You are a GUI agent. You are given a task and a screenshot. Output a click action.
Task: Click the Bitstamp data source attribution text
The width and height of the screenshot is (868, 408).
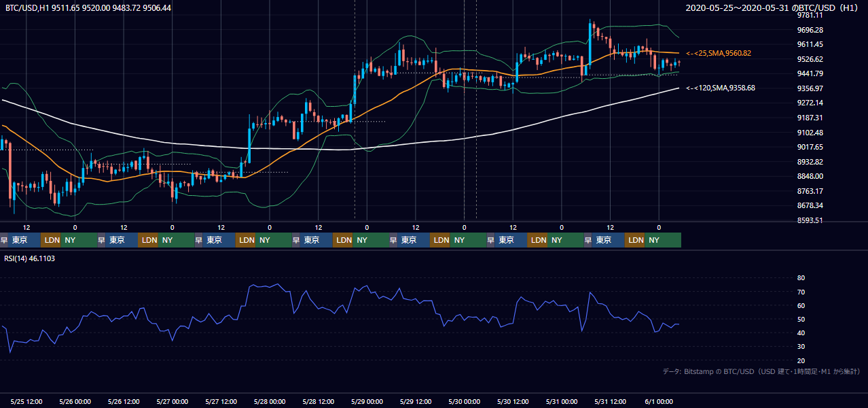tap(761, 372)
